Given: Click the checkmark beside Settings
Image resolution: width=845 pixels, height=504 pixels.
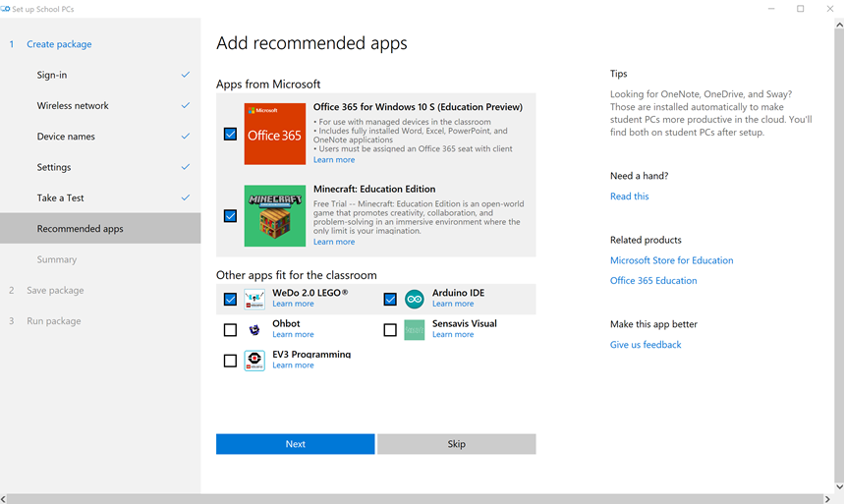Looking at the screenshot, I should pyautogui.click(x=186, y=167).
